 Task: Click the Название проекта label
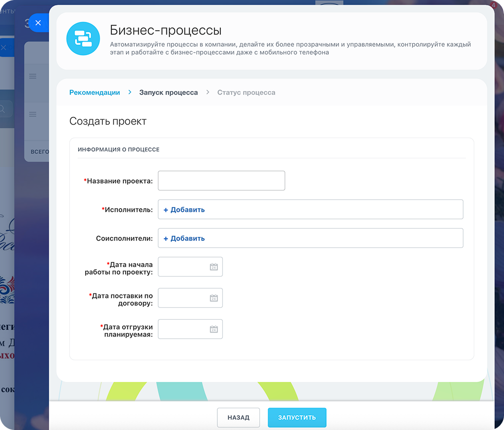[118, 181]
